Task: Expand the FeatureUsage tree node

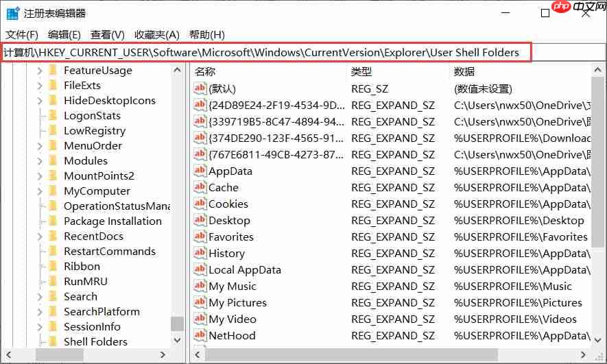Action: click(40, 71)
